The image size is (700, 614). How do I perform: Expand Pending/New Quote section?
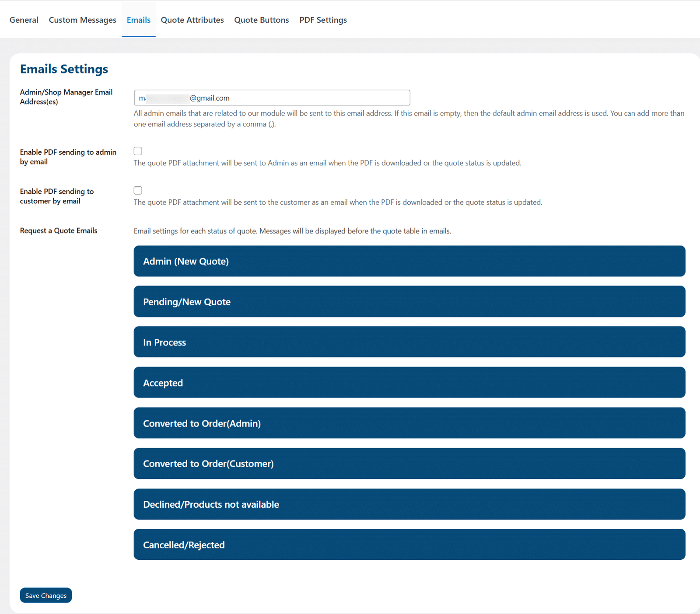409,301
